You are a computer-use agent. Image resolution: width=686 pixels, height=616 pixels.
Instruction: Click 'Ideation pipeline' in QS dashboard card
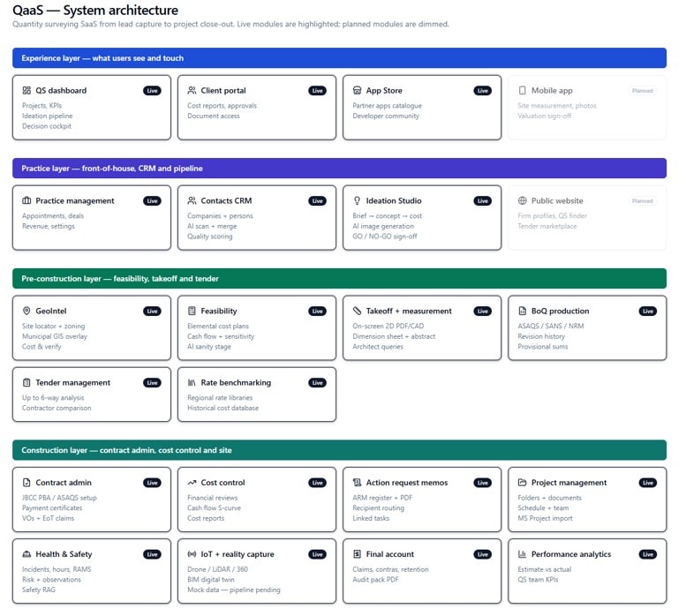click(48, 116)
